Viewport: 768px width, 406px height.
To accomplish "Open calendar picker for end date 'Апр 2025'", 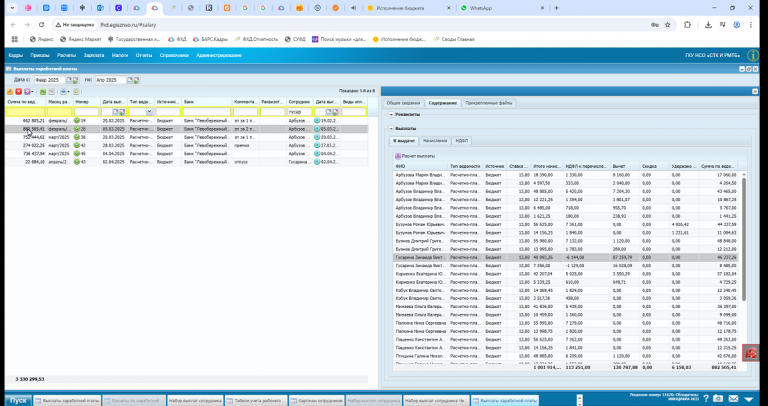I will click(130, 80).
